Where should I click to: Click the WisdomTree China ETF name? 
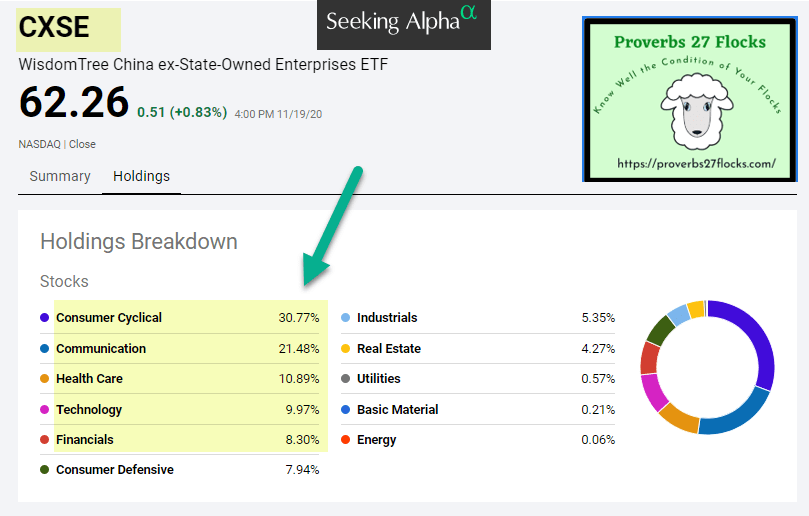(203, 65)
